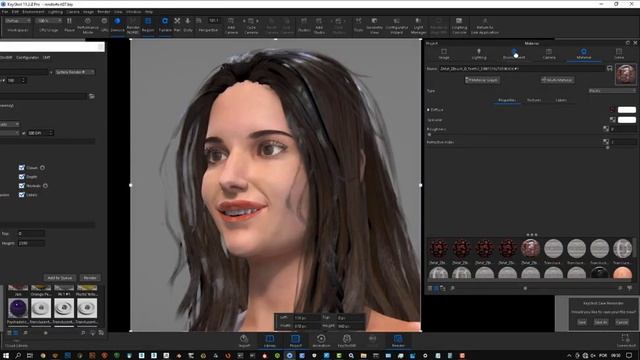Click the Material Graph button
Viewport: 640px width, 360px height.
click(x=482, y=80)
